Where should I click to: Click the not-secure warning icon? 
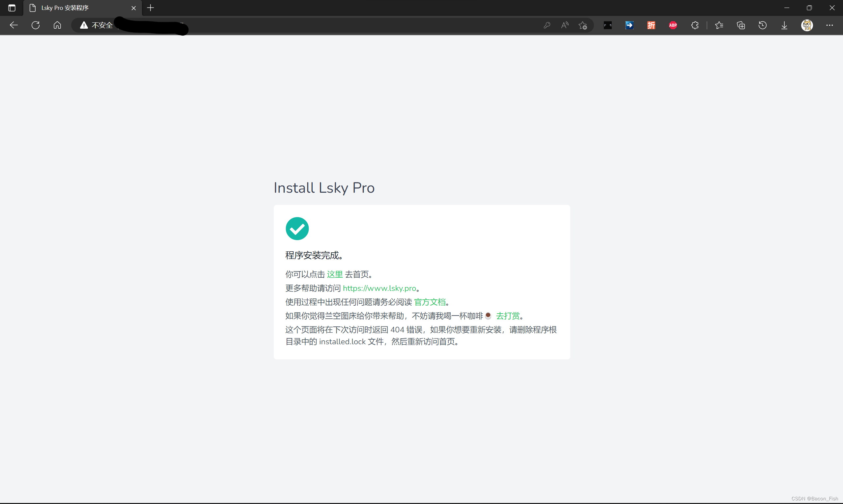[84, 25]
